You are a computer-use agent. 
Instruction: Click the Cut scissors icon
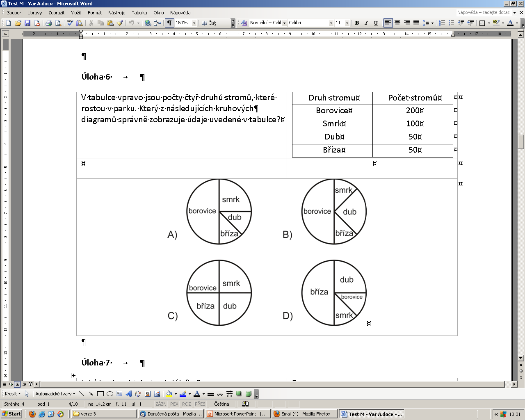91,23
